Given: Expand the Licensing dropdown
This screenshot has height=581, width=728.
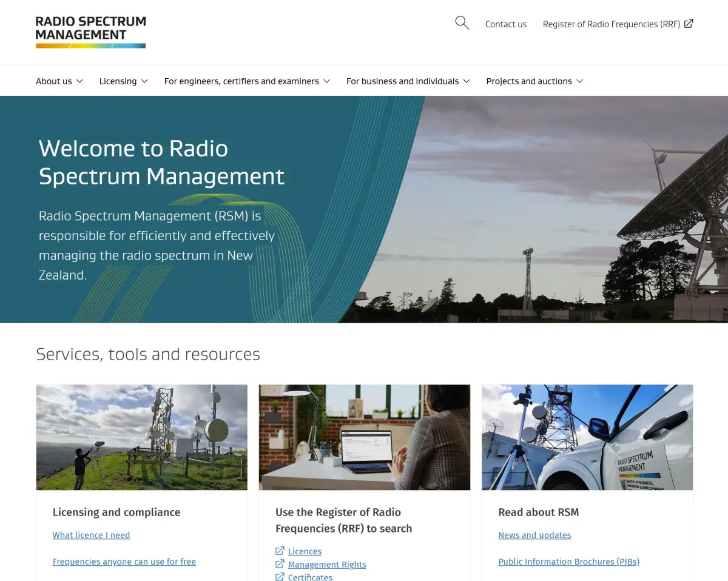Looking at the screenshot, I should [123, 81].
